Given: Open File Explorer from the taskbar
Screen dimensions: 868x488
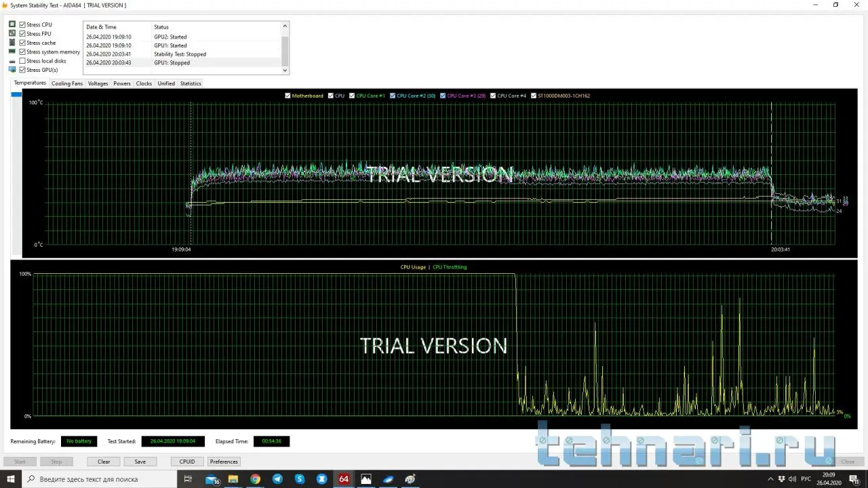Looking at the screenshot, I should click(x=233, y=479).
